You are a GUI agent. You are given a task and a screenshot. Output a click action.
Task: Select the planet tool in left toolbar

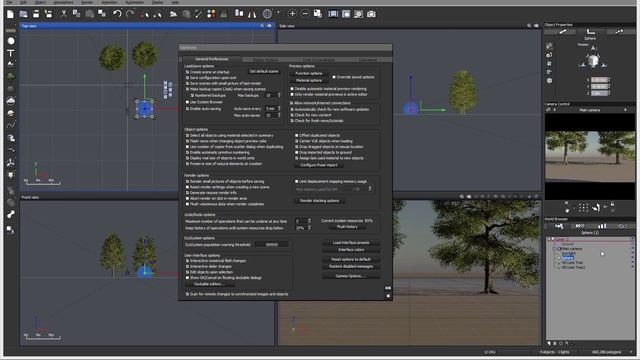pyautogui.click(x=11, y=113)
